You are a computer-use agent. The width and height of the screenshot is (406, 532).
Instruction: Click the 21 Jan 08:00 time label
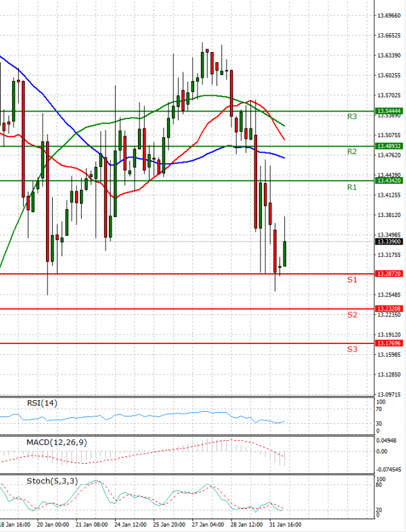coord(91,525)
